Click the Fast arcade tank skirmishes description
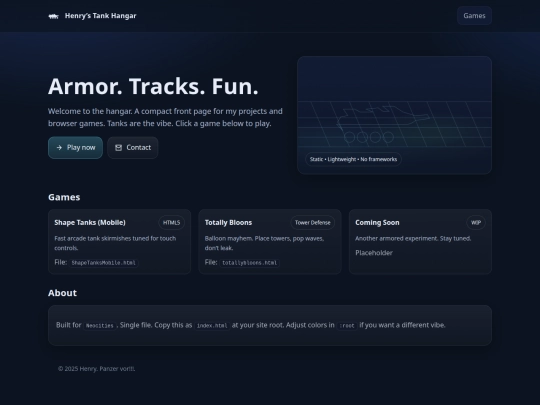The width and height of the screenshot is (540, 405). 115,243
